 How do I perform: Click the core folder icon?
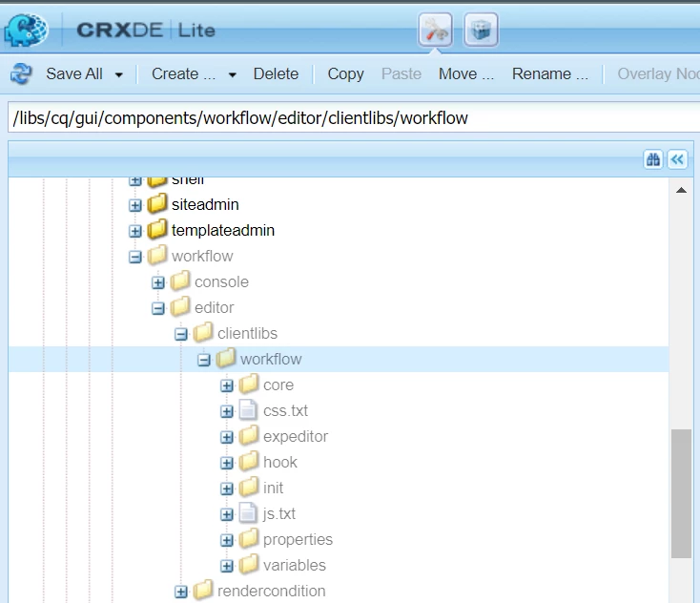point(249,385)
